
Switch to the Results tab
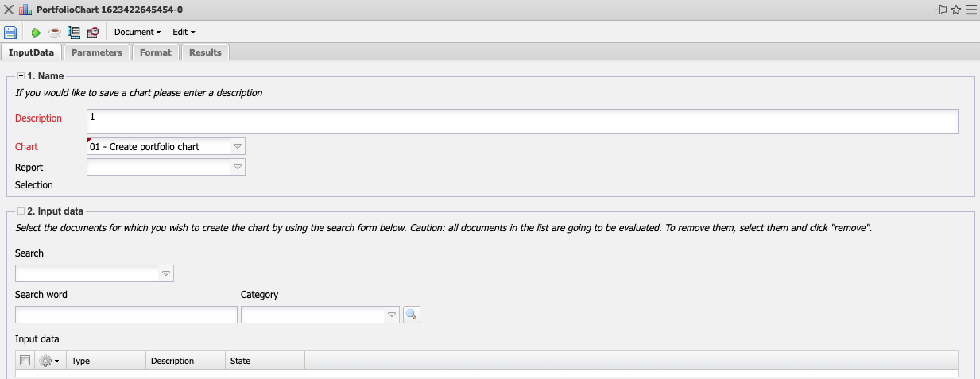[205, 52]
